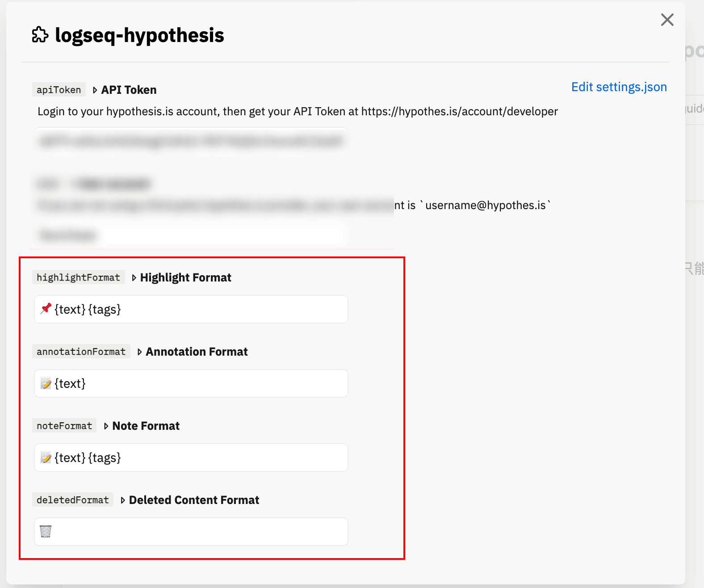Viewport: 704px width, 588px height.
Task: Focus the Annotation Format text input
Action: click(x=191, y=383)
